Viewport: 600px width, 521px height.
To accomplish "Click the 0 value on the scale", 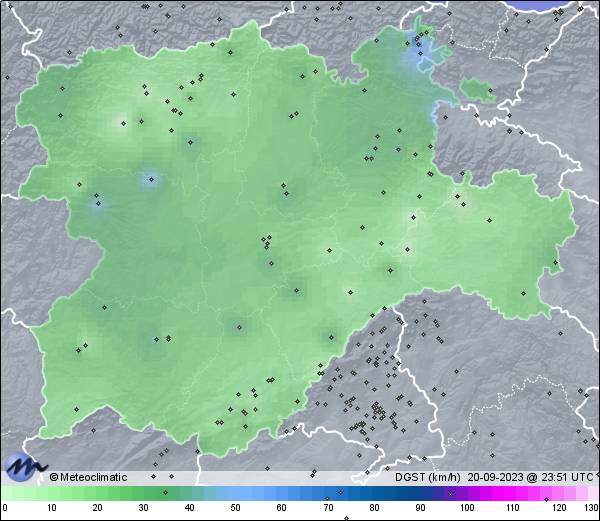I will click(5, 508).
